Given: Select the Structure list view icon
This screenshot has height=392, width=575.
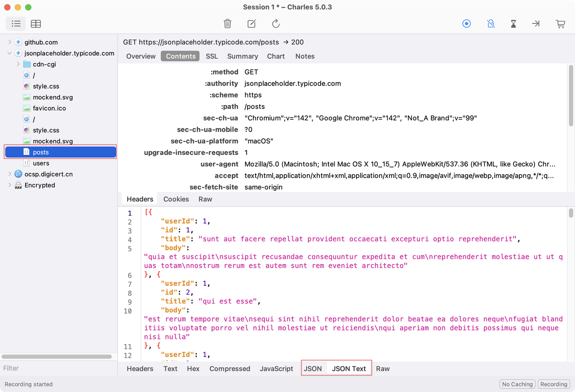Looking at the screenshot, I should (x=16, y=24).
